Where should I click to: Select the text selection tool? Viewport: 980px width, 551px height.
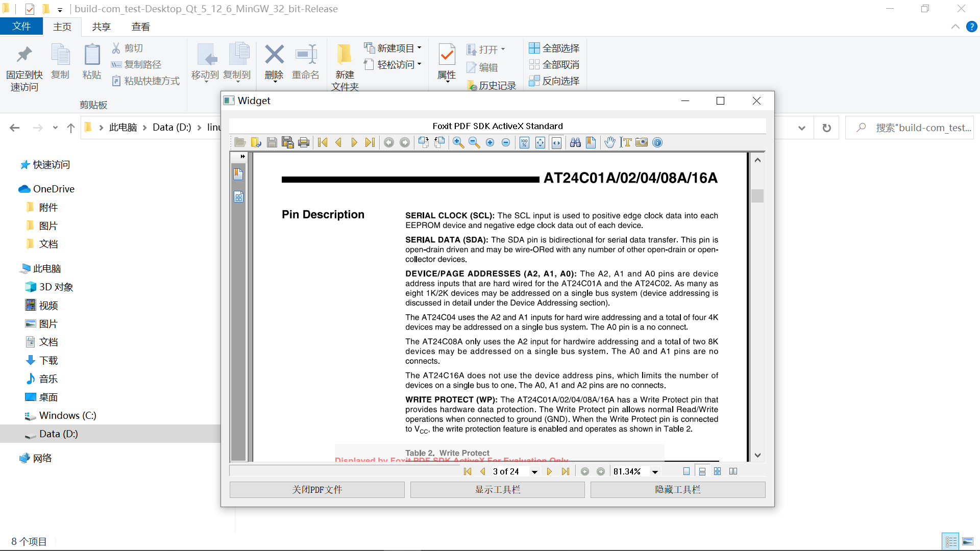coord(626,143)
